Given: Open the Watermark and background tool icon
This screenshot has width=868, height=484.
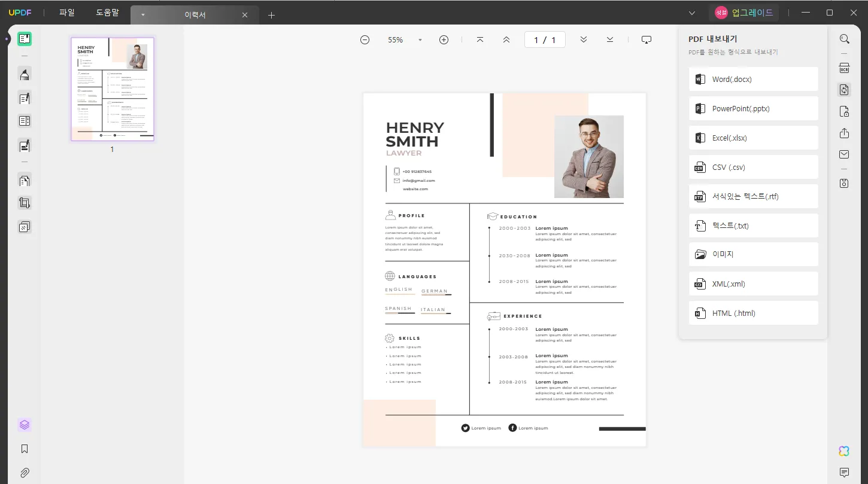Looking at the screenshot, I should click(x=25, y=227).
